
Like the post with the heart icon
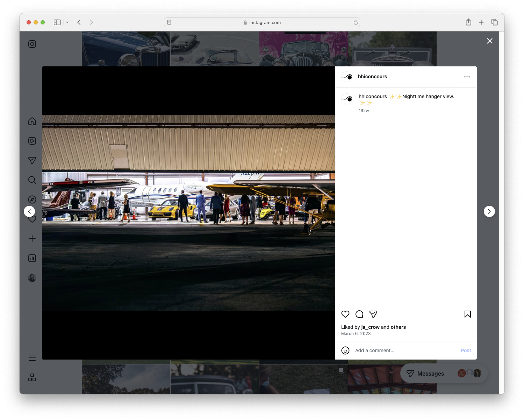tap(345, 314)
